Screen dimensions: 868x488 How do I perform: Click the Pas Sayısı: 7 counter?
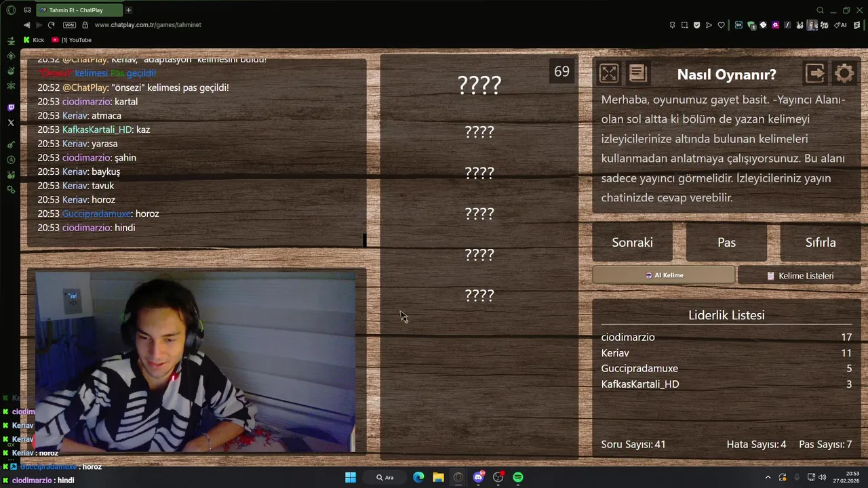(825, 445)
